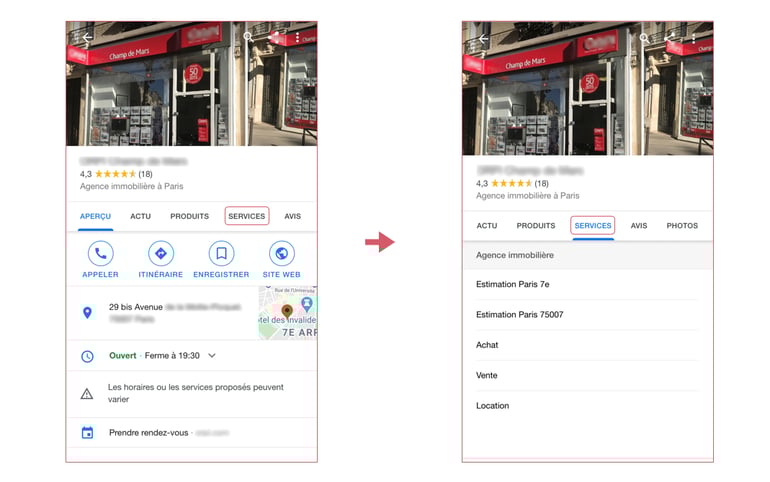
Task: Tap the calendar icon beside Prendre rendez-vous
Action: pyautogui.click(x=87, y=433)
